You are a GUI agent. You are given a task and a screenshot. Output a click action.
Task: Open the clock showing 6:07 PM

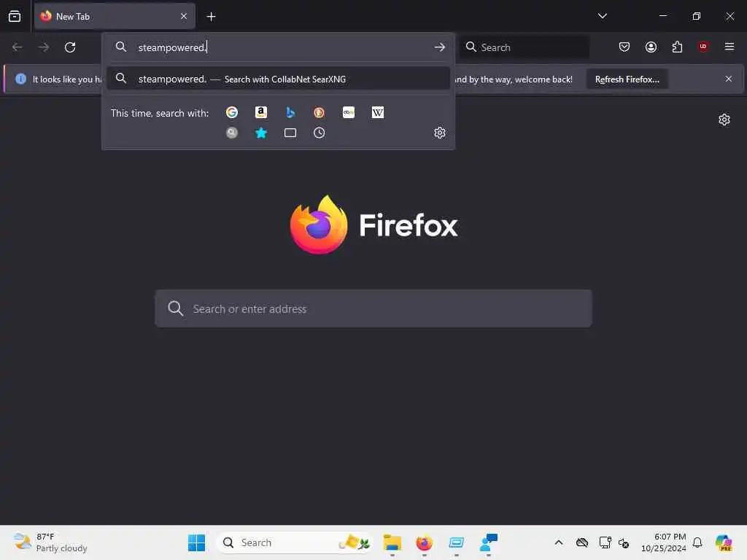click(x=664, y=542)
